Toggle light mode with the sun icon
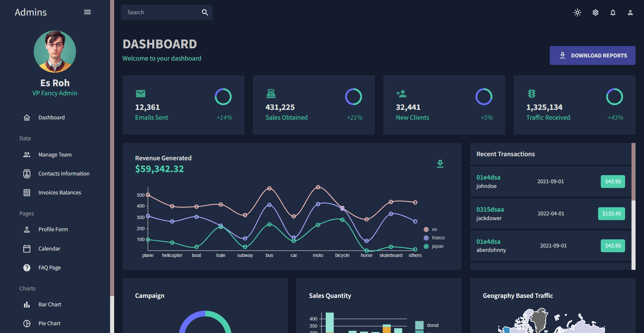644x333 pixels. [x=577, y=13]
